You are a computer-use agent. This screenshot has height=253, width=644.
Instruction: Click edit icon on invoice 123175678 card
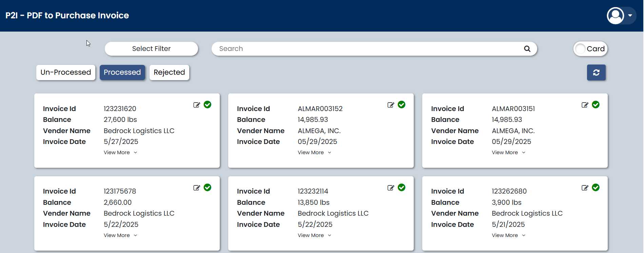click(x=196, y=188)
